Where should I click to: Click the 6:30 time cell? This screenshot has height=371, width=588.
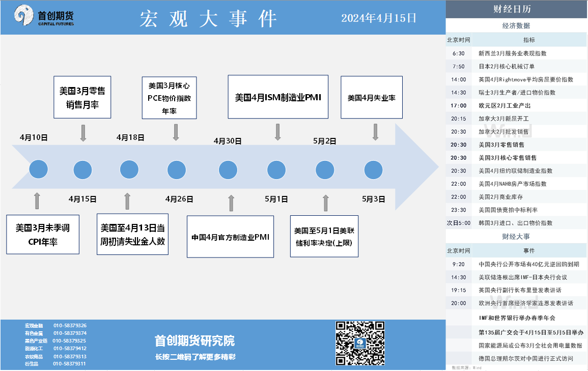[458, 53]
